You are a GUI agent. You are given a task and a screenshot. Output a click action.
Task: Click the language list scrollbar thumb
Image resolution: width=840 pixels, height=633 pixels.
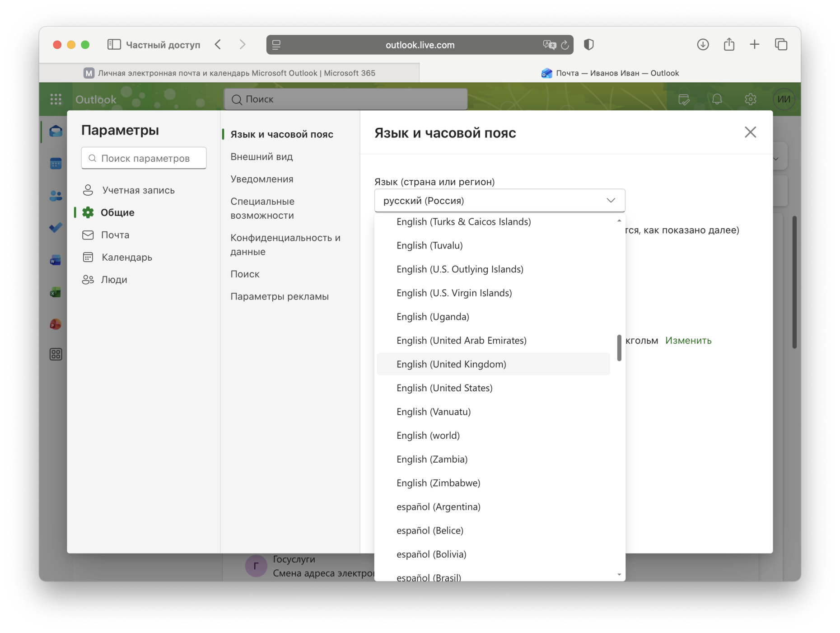619,348
